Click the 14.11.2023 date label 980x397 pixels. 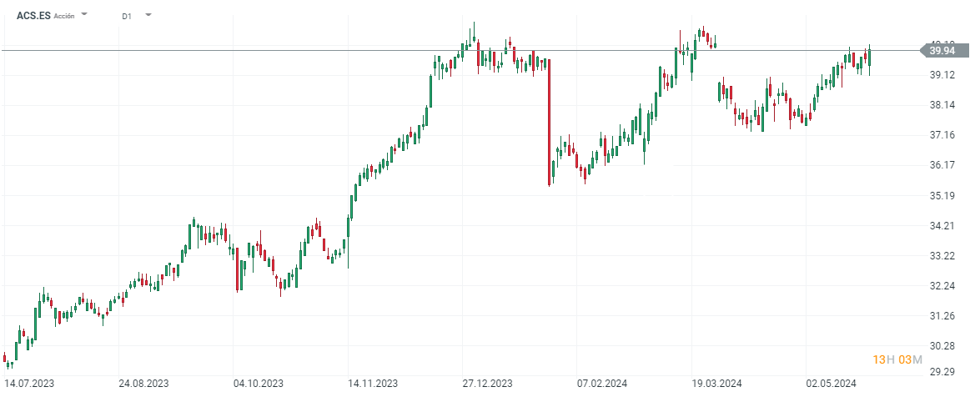[x=372, y=384]
